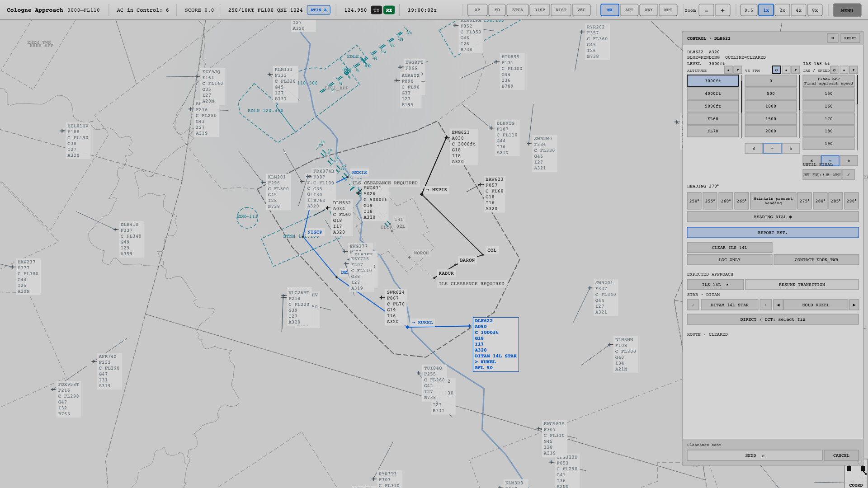Image resolution: width=868 pixels, height=488 pixels.
Task: Select the VS less-than-or-equal operator
Action: point(754,148)
